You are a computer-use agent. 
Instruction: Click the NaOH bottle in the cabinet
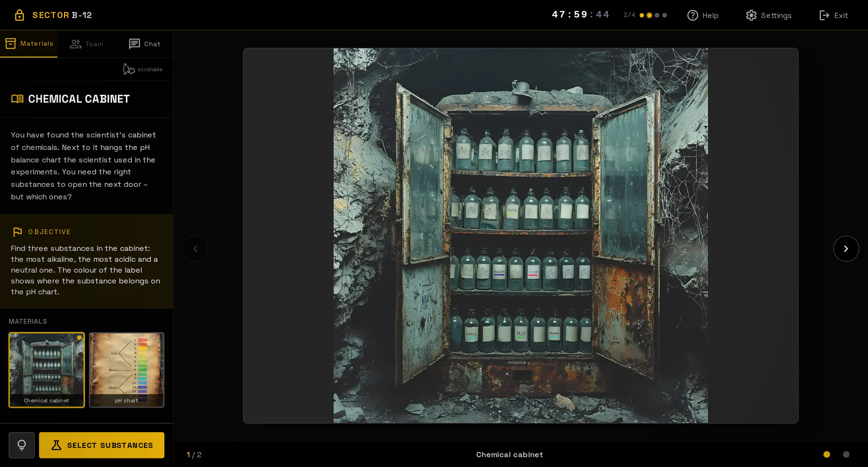pyautogui.click(x=499, y=271)
